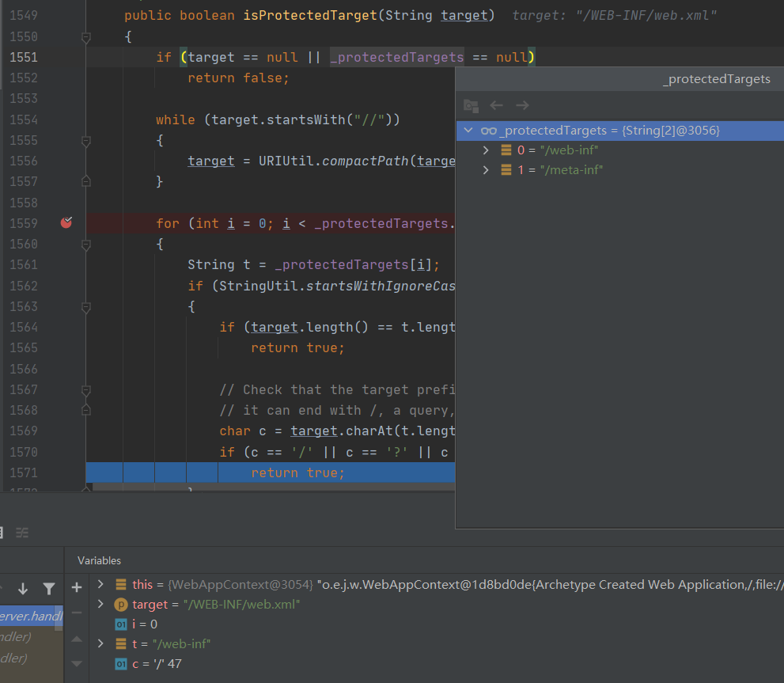Click the set-as-root folder icon in popup
Viewport: 784px width, 683px height.
471,105
